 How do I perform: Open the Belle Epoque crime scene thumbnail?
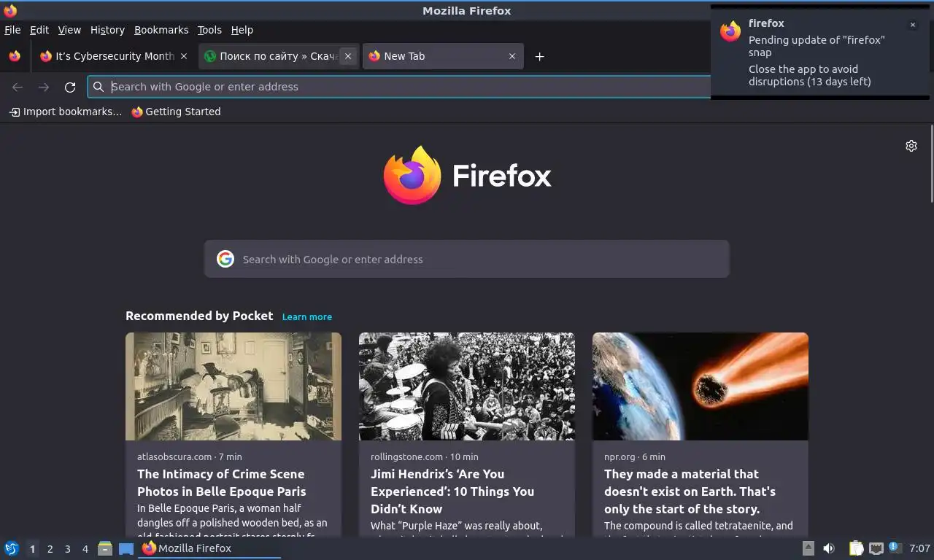pyautogui.click(x=233, y=386)
